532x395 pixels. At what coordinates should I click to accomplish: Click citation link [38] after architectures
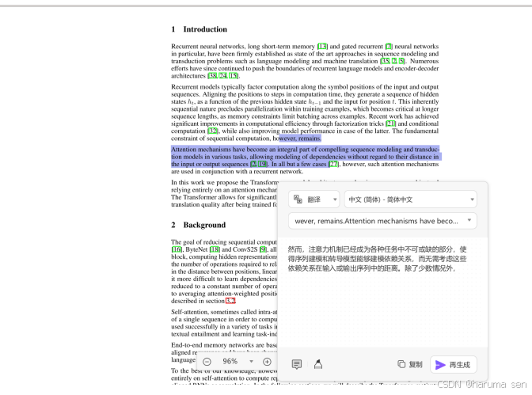(x=212, y=76)
